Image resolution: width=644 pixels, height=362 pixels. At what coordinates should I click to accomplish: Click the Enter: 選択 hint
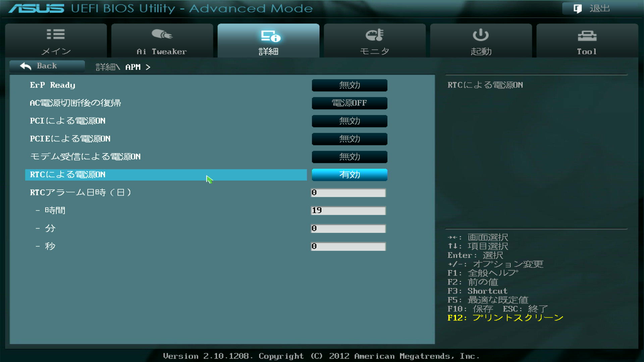click(x=475, y=255)
